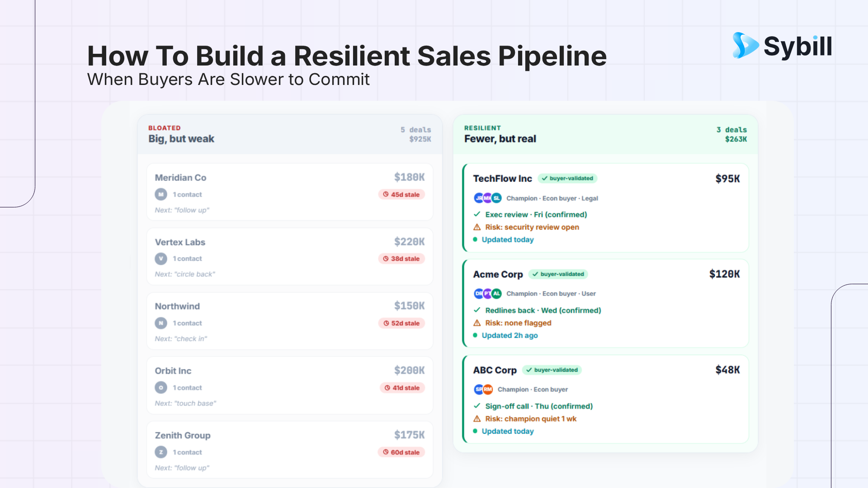Click ABC Corp buyer-validated badge

552,370
